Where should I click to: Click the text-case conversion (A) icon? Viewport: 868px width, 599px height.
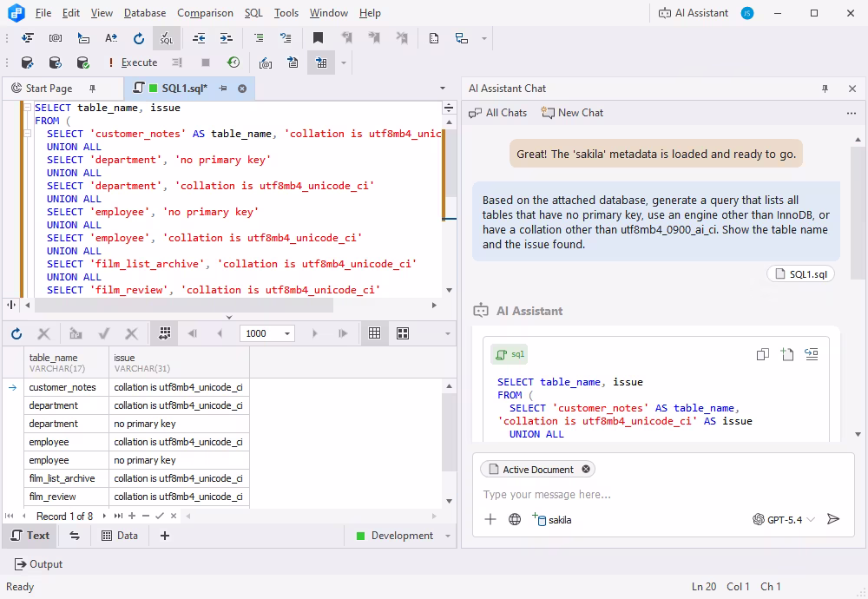[111, 38]
